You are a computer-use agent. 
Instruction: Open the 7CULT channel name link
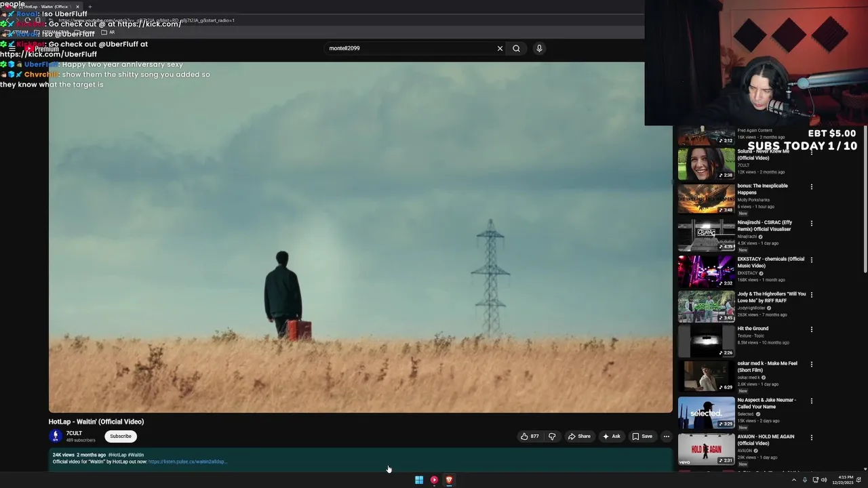coord(74,433)
